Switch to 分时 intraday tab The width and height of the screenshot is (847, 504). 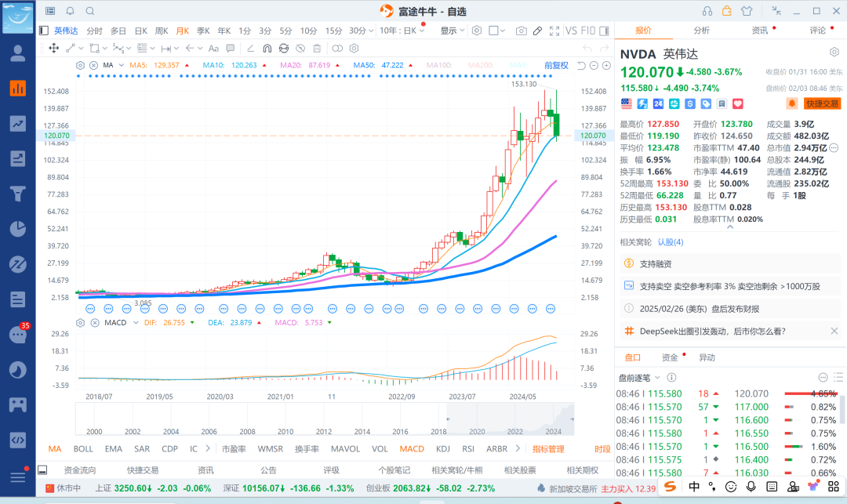[x=94, y=31]
